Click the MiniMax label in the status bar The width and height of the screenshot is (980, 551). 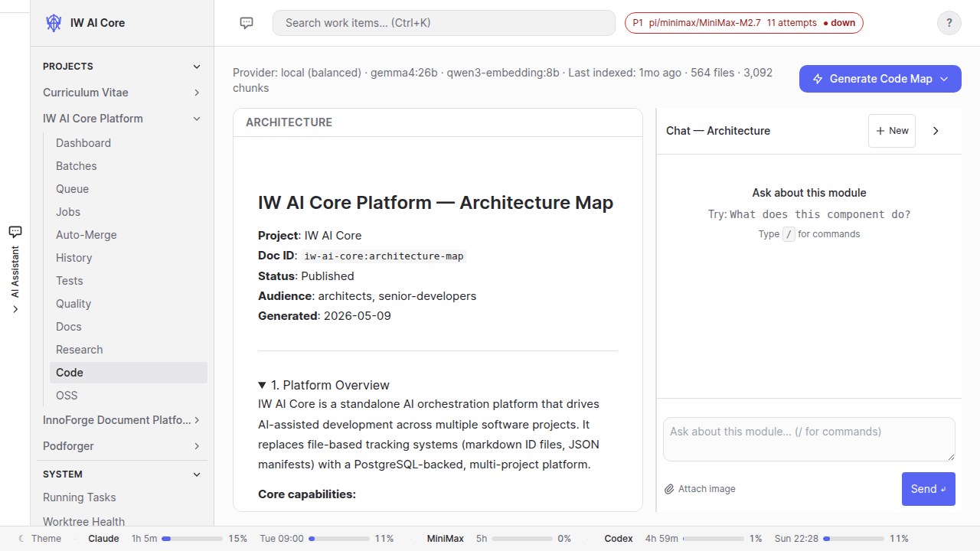[446, 539]
